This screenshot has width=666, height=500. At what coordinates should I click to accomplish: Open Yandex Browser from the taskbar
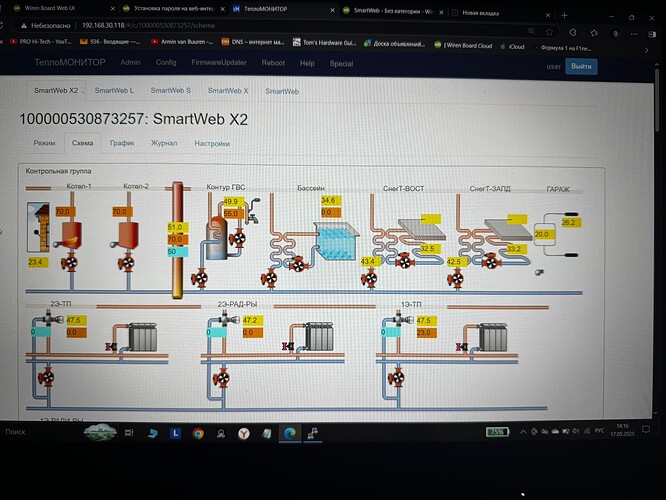click(x=243, y=433)
